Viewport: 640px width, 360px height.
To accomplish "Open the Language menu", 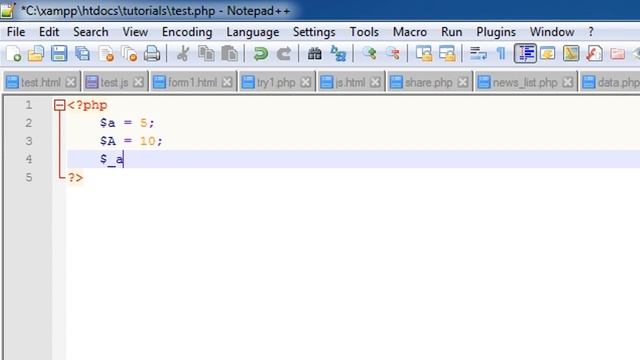I will tap(253, 32).
